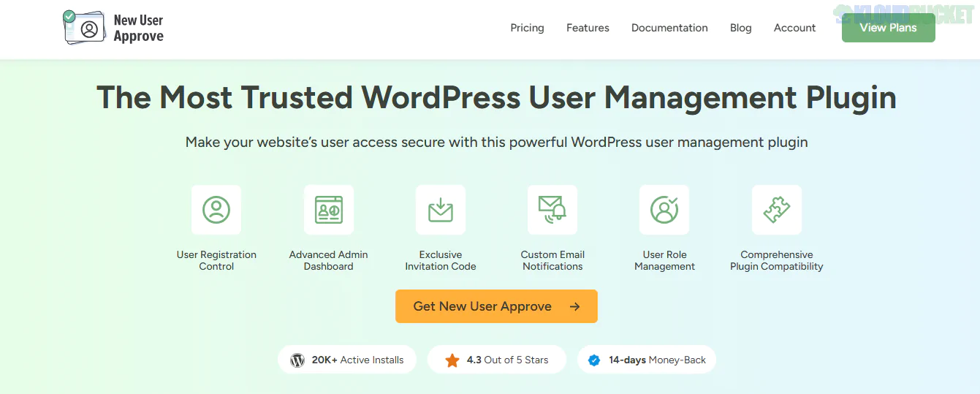Select the Exclusive Invitation Code icon

(x=441, y=210)
